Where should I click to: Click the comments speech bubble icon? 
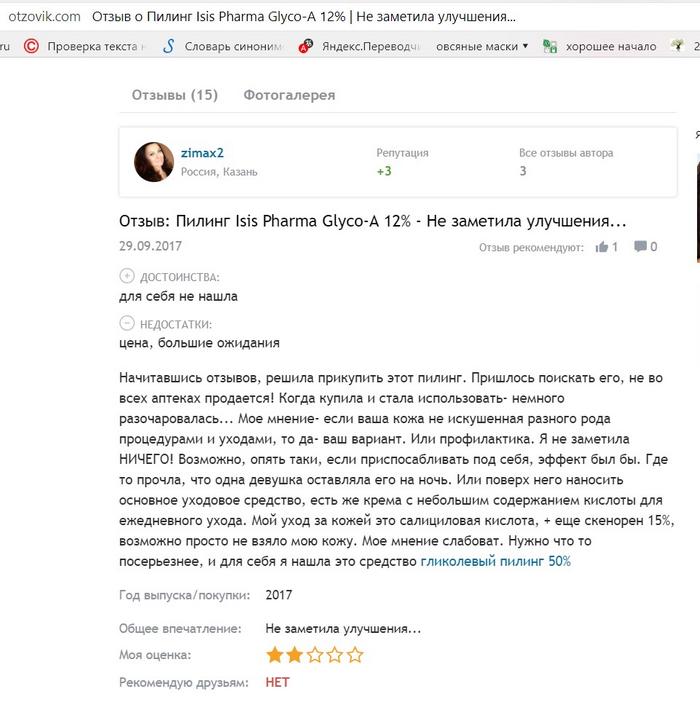639,247
